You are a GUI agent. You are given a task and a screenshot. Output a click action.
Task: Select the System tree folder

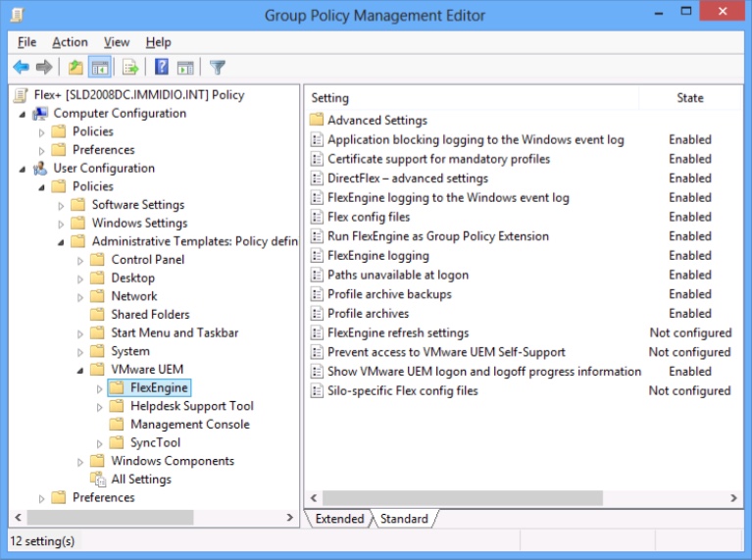coord(130,351)
